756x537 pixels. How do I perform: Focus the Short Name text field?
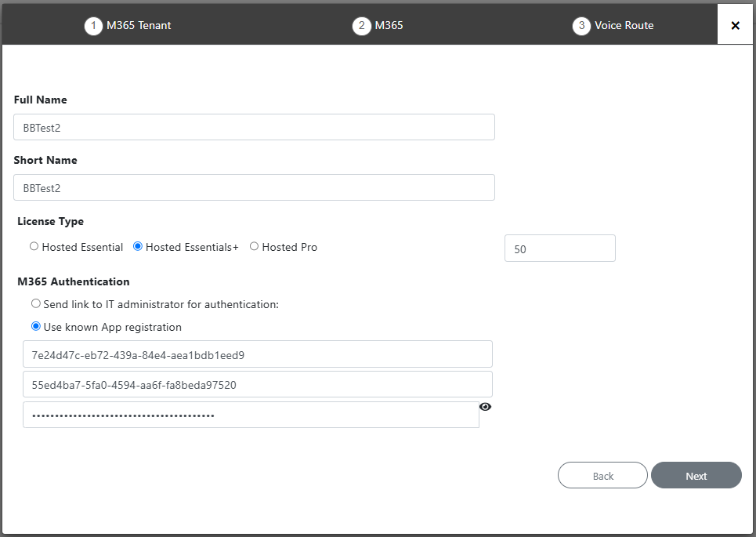coord(254,187)
